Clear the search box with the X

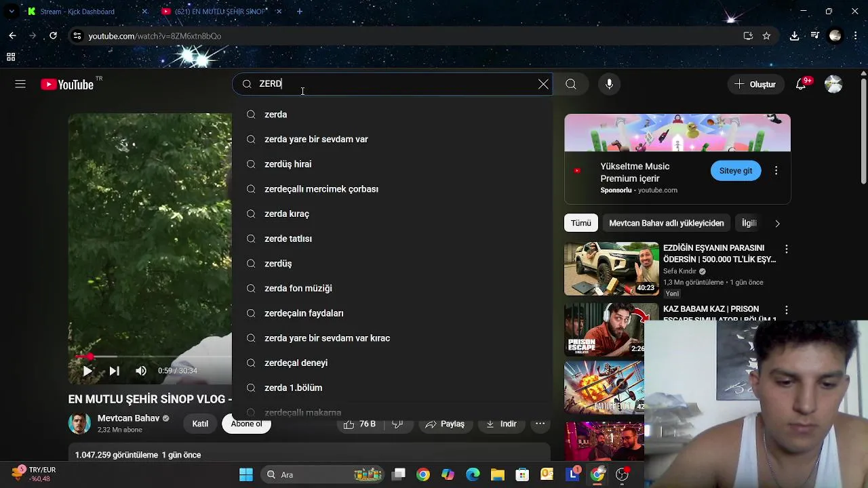click(x=543, y=84)
